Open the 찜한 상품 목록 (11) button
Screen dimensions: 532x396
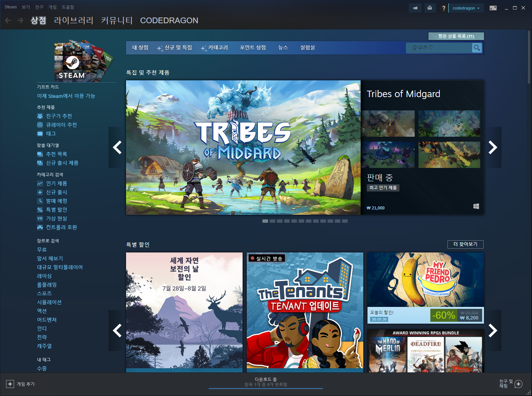456,36
